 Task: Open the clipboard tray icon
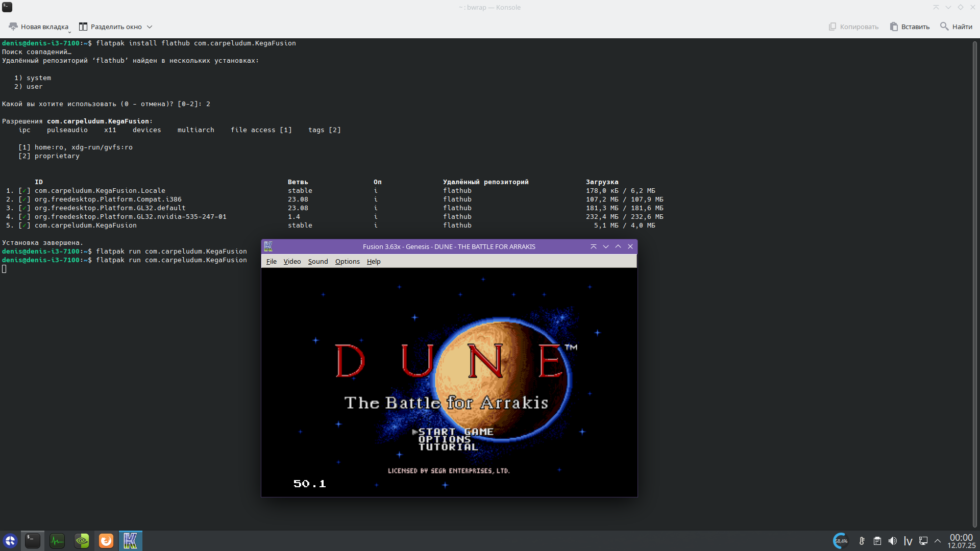[x=877, y=541]
